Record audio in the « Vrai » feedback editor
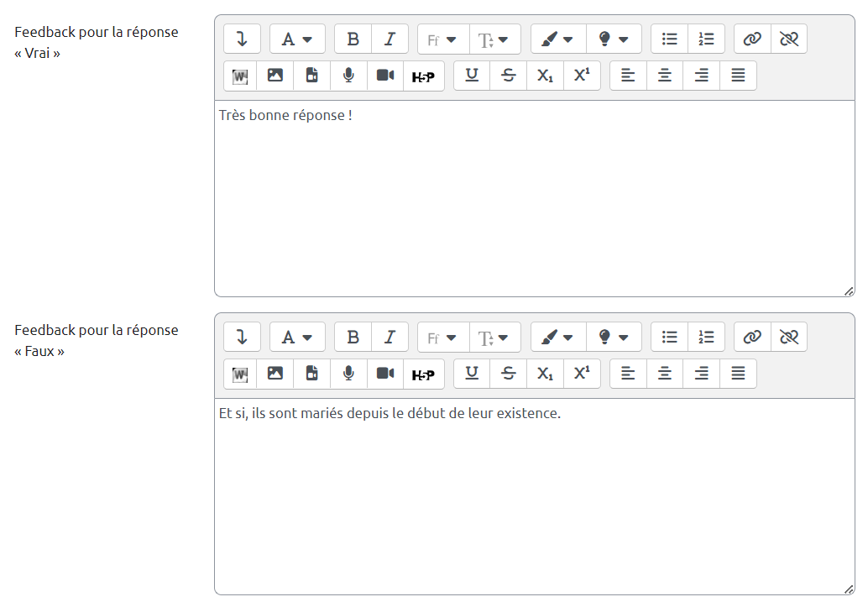868x602 pixels. [348, 76]
